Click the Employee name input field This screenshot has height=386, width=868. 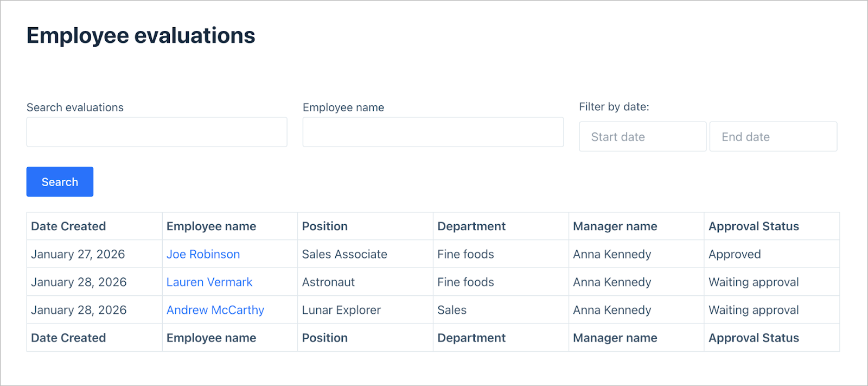pyautogui.click(x=432, y=132)
